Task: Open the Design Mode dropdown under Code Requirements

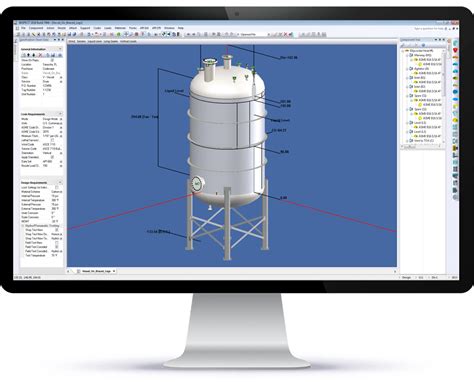Action: pos(61,119)
